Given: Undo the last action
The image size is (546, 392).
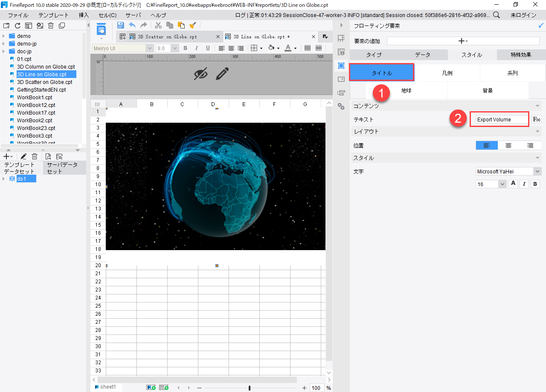Looking at the screenshot, I should [132, 25].
